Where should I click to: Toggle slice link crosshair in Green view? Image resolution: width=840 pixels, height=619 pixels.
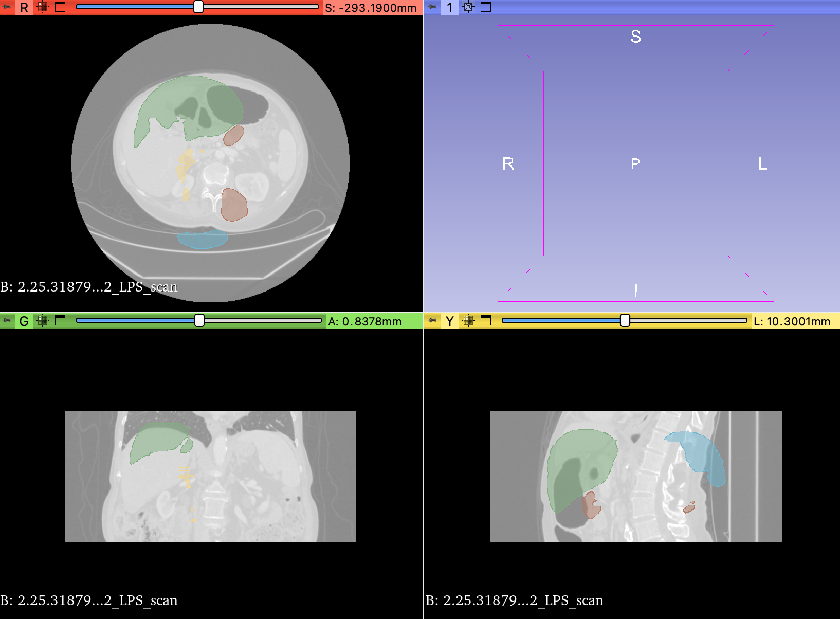43,321
